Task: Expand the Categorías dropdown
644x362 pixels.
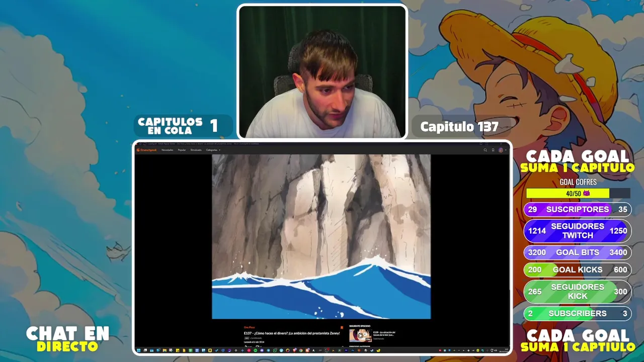Action: [213, 150]
